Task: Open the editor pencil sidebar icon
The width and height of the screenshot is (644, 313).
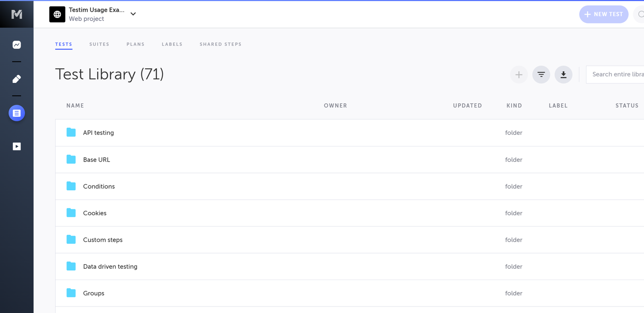Action: click(x=17, y=79)
